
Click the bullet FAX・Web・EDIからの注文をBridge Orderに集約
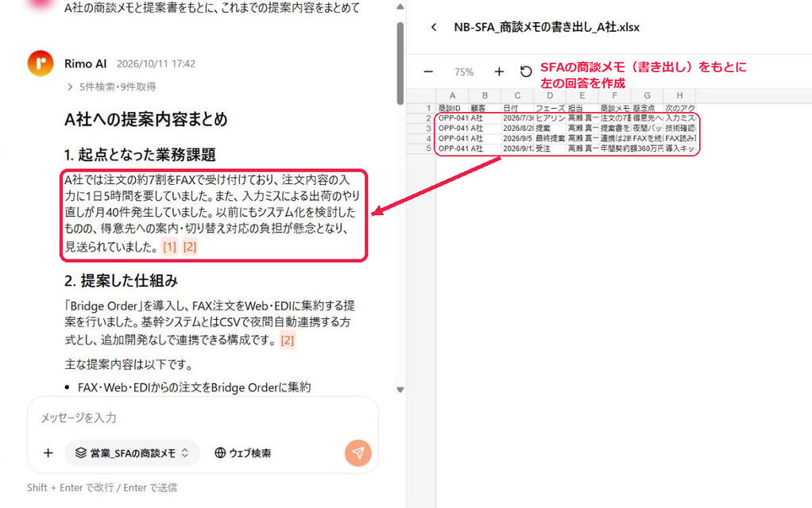point(194,387)
